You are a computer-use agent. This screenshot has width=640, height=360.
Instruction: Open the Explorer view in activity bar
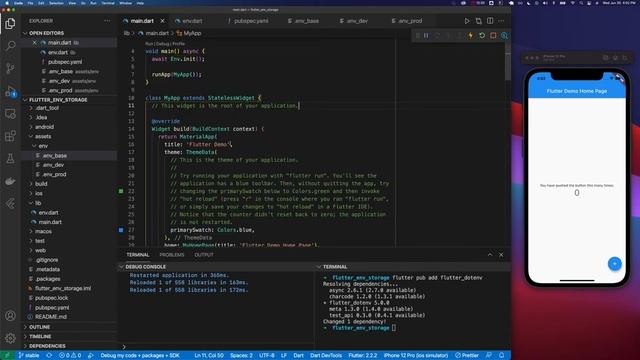point(10,23)
